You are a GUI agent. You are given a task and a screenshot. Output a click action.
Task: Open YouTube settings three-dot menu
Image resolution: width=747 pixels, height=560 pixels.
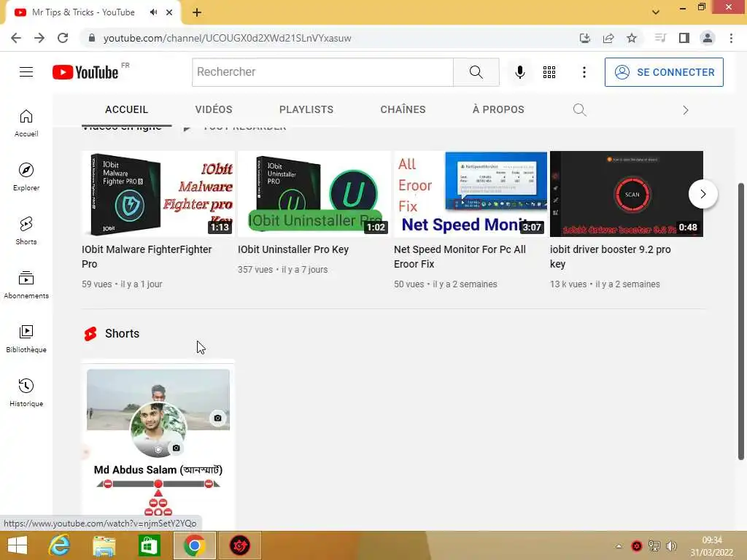point(584,72)
